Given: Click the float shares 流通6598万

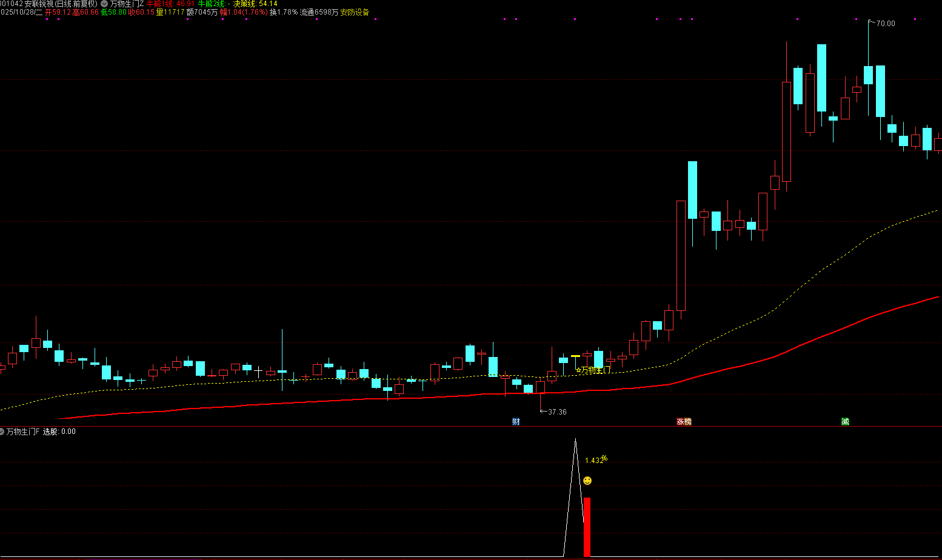Looking at the screenshot, I should [x=319, y=12].
